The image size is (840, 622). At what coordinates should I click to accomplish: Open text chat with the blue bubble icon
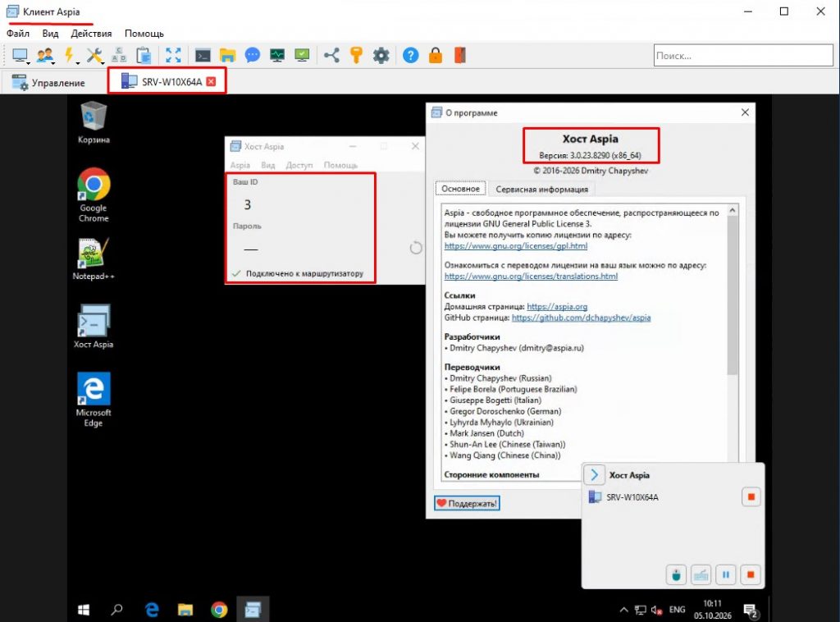coord(253,55)
